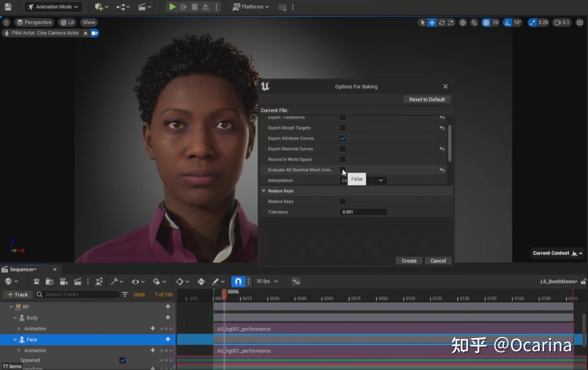Open the Sequencer camera icon to create camera

[63, 281]
